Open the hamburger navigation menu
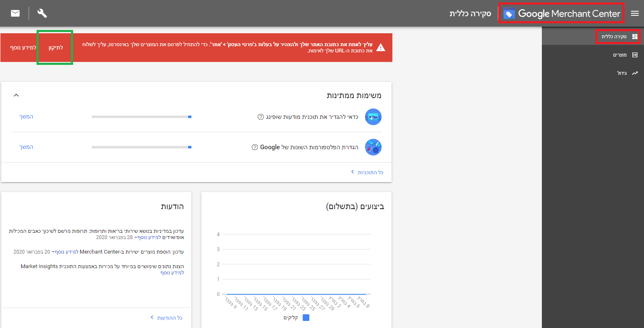644x328 pixels. click(x=634, y=13)
